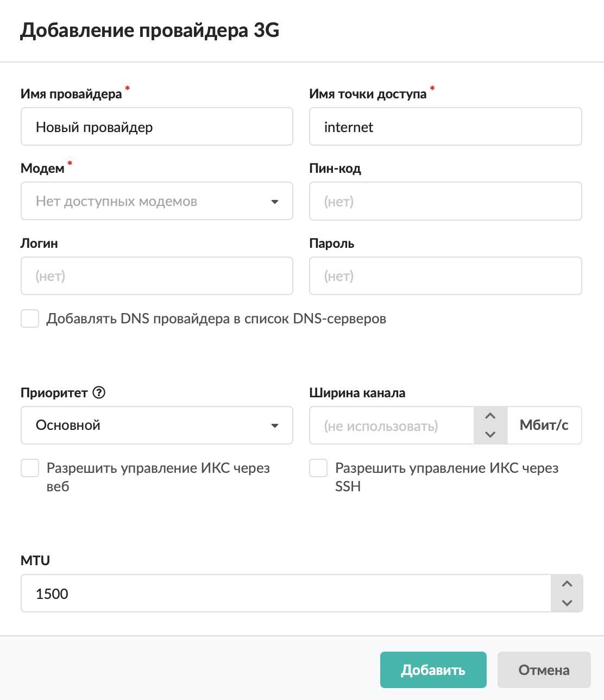Viewport: 604px width, 700px height.
Task: Enable adding provider DNS to DNS-серверов list
Action: coord(30,318)
